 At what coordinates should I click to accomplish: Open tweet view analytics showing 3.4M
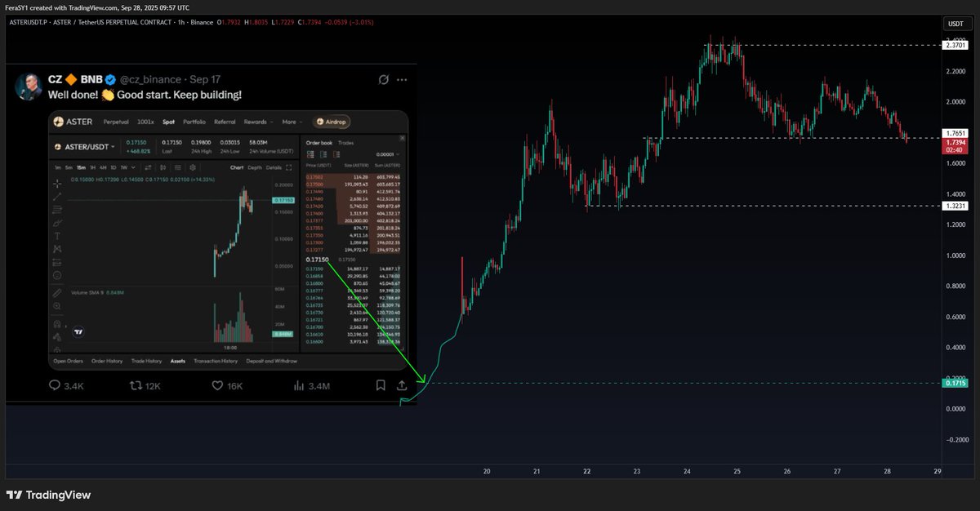[x=299, y=384]
